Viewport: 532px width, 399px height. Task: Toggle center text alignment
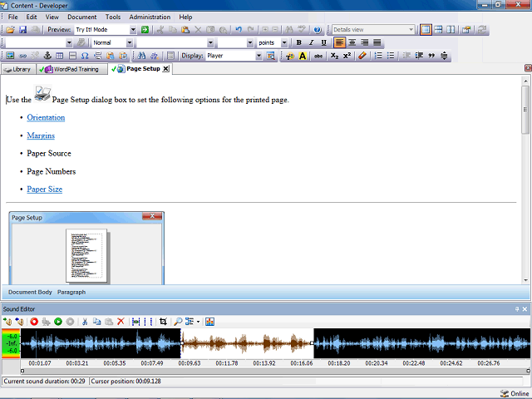click(x=352, y=42)
